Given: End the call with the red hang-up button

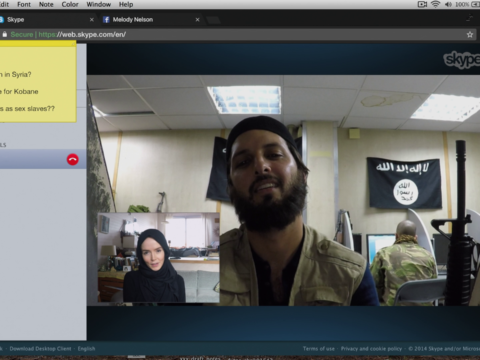Looking at the screenshot, I should pos(73,160).
